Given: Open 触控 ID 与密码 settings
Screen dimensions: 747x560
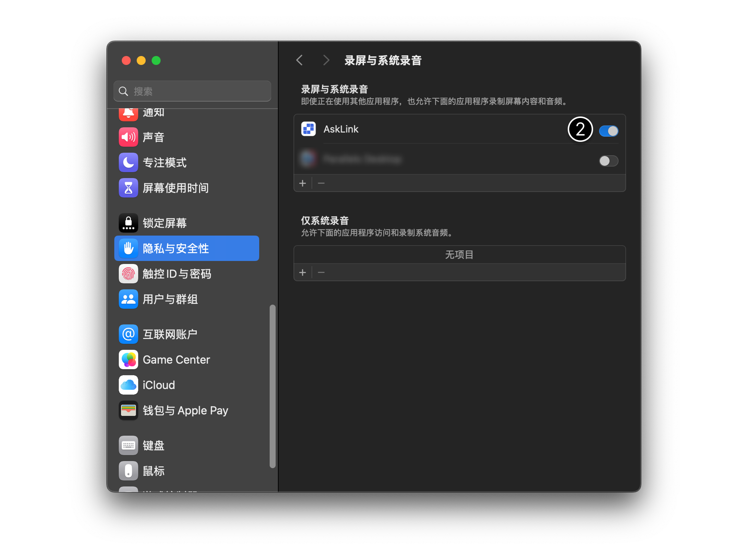Looking at the screenshot, I should pyautogui.click(x=176, y=274).
